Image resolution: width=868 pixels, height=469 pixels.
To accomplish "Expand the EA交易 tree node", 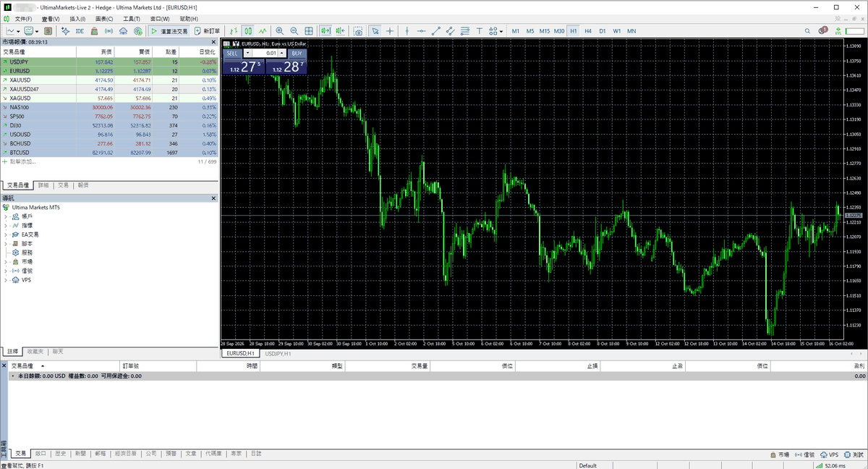I will [x=6, y=234].
